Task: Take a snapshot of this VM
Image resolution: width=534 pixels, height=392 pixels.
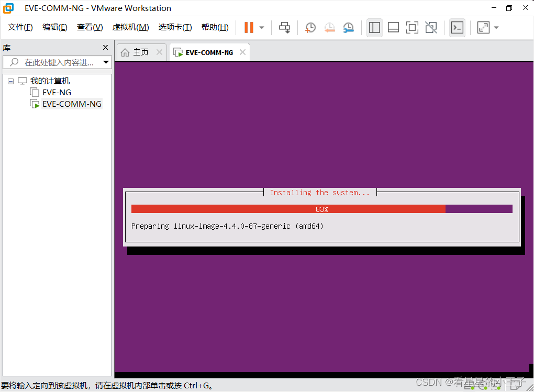Action: 310,28
